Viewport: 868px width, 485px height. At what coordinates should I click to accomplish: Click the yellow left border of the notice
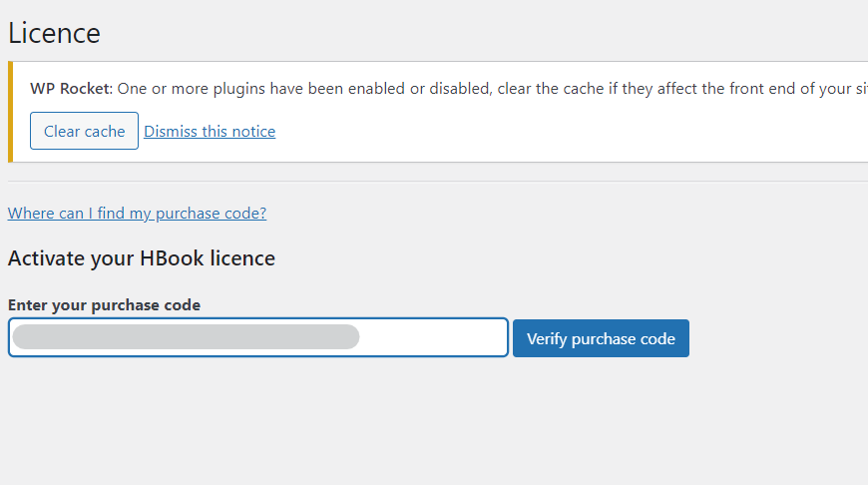(x=10, y=112)
